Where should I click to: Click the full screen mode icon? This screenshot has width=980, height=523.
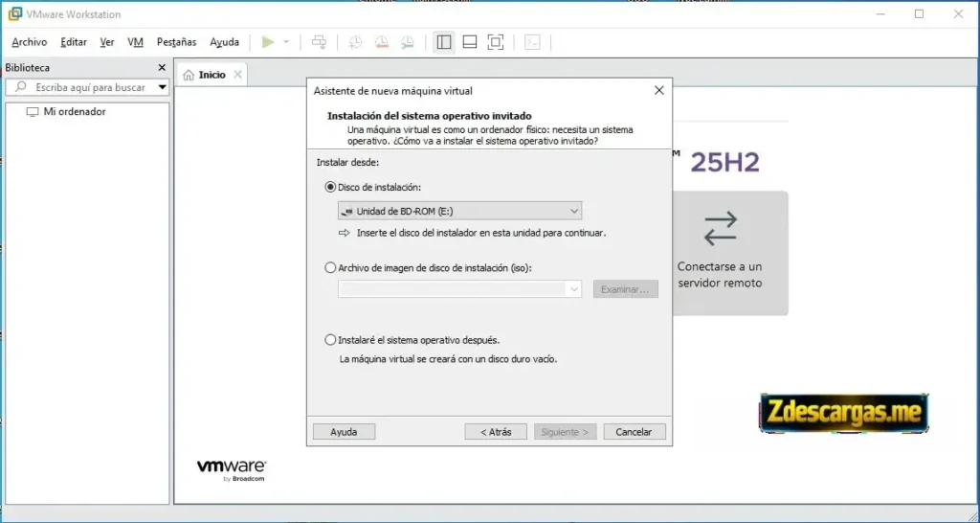pyautogui.click(x=496, y=42)
